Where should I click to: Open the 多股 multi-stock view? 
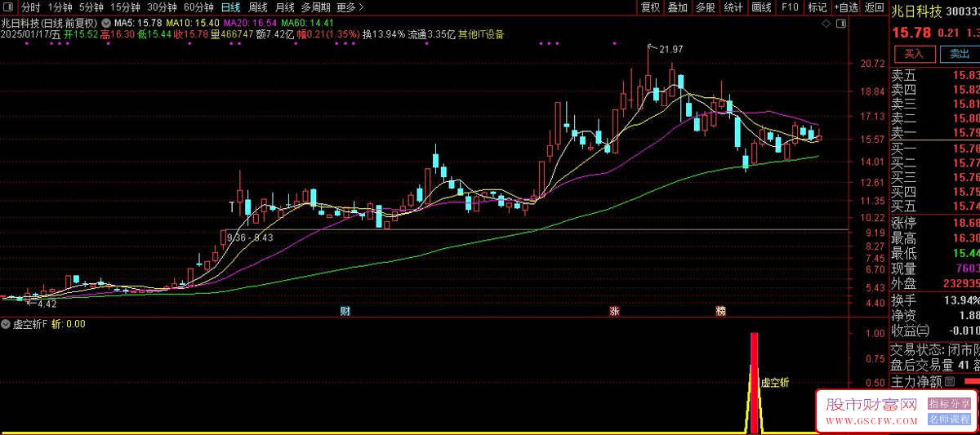click(705, 7)
